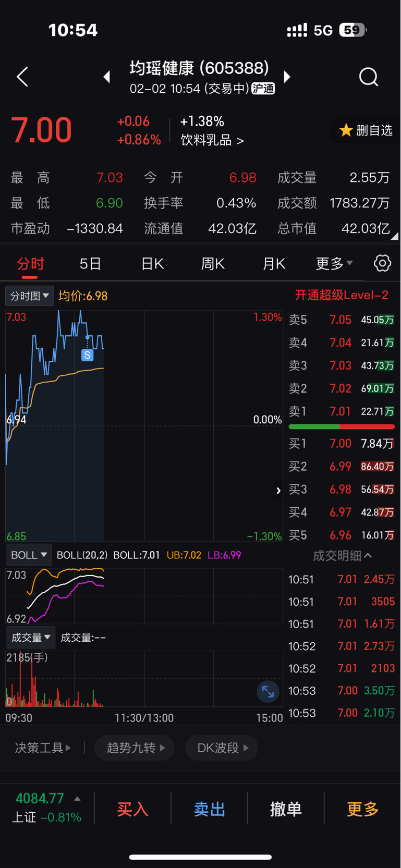Select 买4 6.97 order row
The height and width of the screenshot is (868, 401).
[342, 512]
